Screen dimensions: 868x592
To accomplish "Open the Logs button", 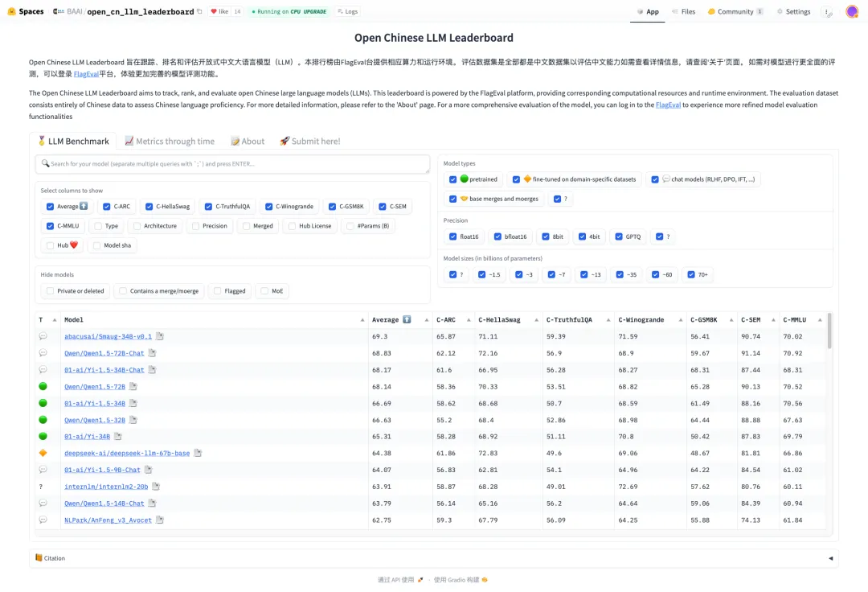I will pos(348,11).
